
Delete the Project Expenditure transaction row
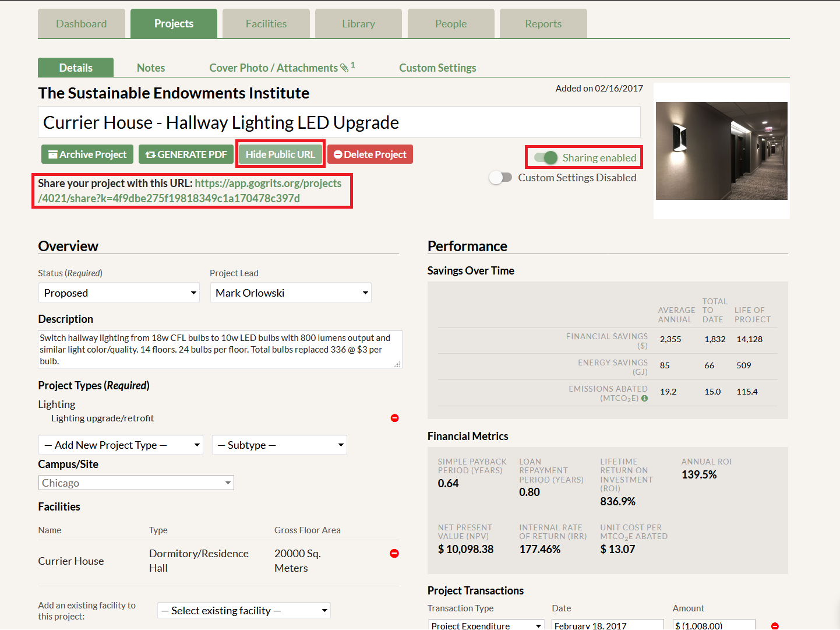(x=775, y=626)
